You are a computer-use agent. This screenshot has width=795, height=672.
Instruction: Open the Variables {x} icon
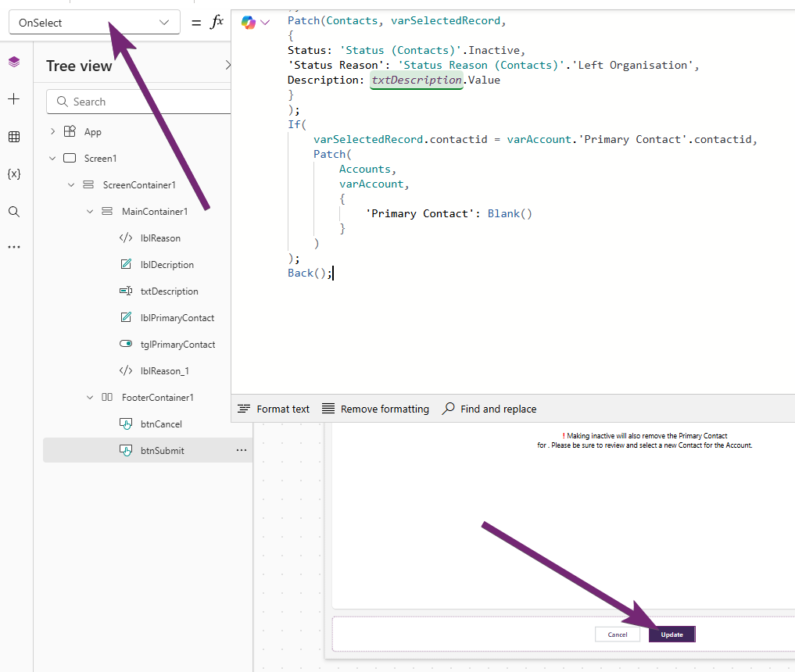tap(14, 173)
